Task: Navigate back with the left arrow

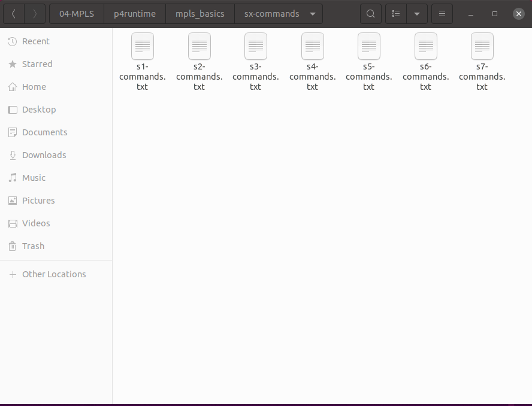Action: (x=14, y=14)
